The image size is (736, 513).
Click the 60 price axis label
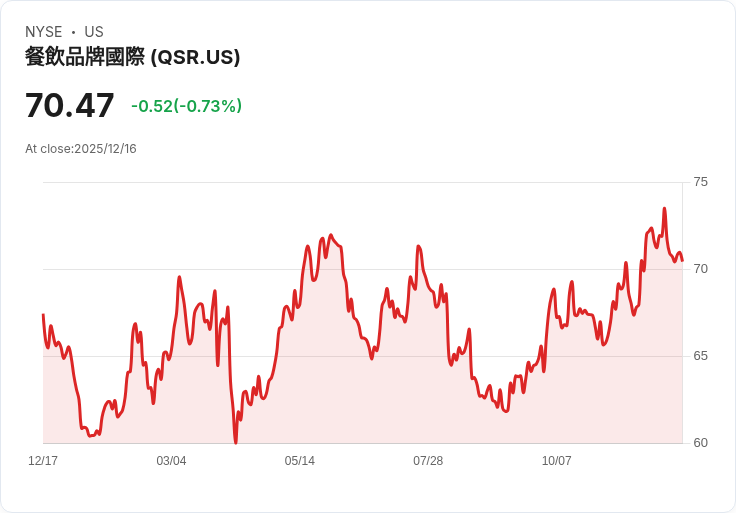coord(700,443)
